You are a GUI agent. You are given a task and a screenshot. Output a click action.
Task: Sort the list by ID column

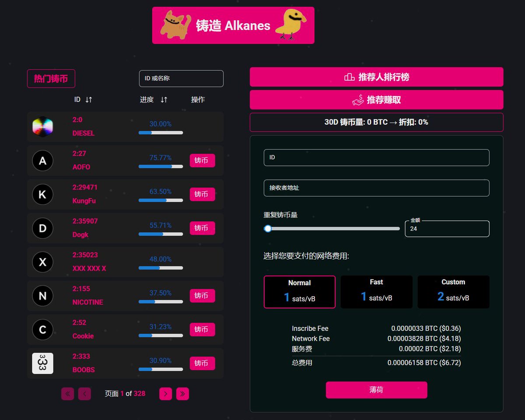(x=83, y=99)
